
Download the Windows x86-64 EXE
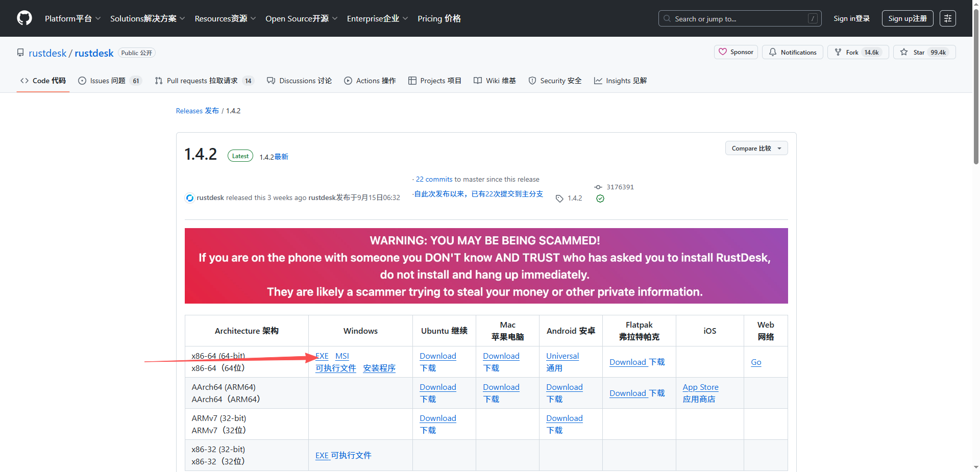coord(322,356)
